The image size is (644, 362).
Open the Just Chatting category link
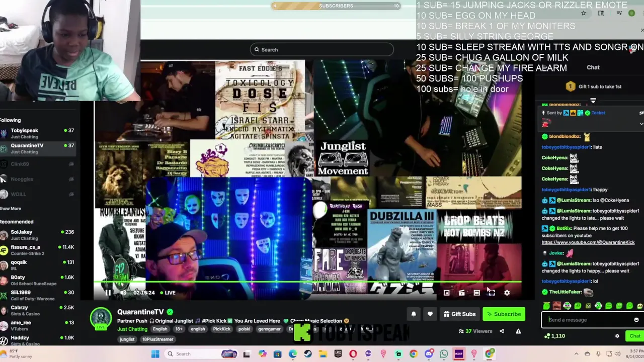pos(132,329)
